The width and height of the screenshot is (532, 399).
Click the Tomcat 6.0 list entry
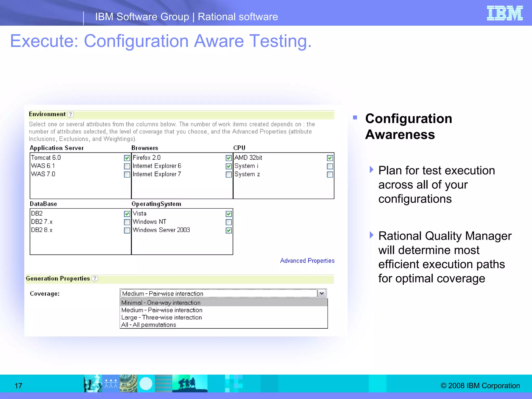46,158
